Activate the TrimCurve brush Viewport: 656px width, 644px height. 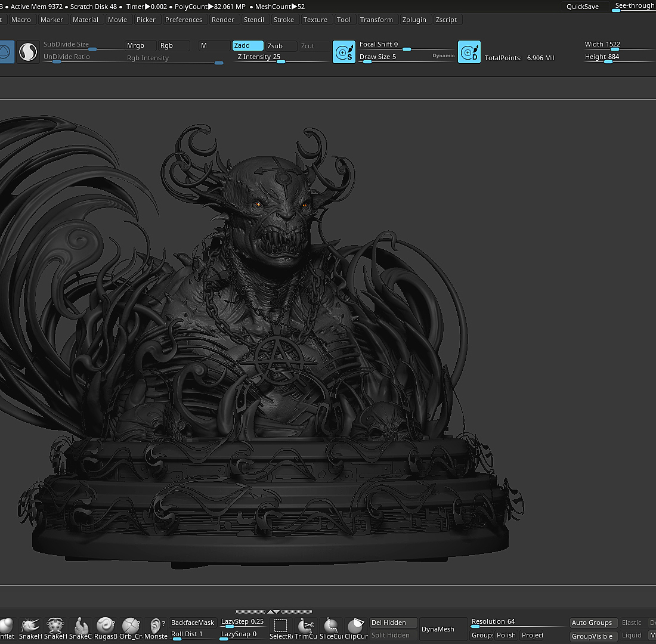tap(306, 628)
